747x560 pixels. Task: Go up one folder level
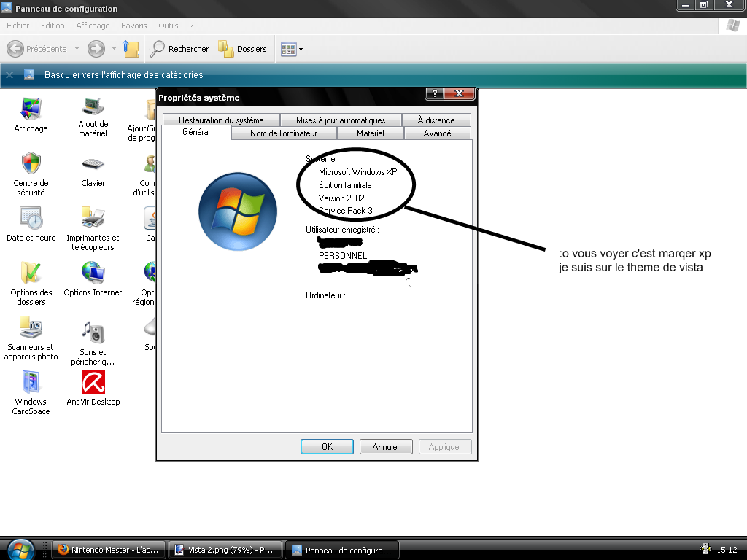click(x=130, y=49)
